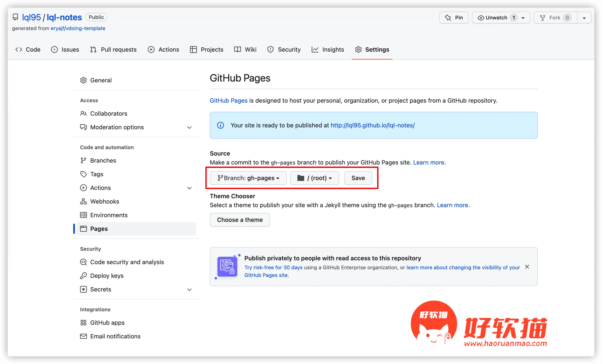Click the asterisk icon beside Secrets

click(83, 289)
